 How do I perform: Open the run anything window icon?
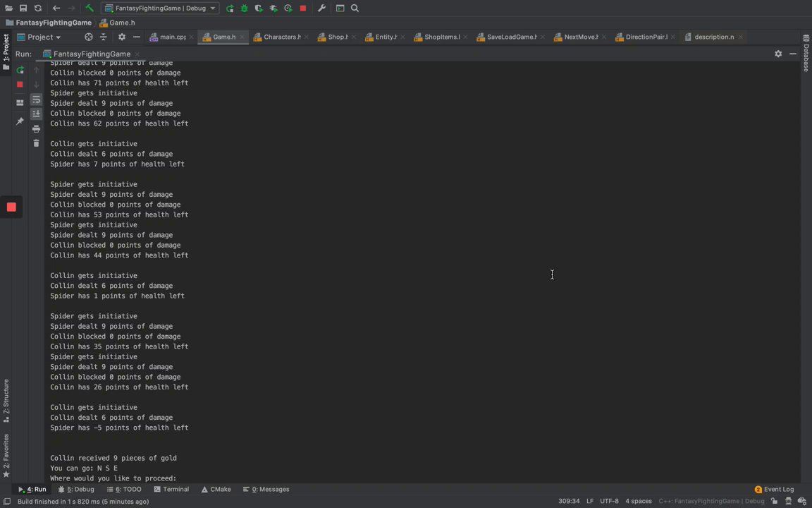tap(340, 8)
